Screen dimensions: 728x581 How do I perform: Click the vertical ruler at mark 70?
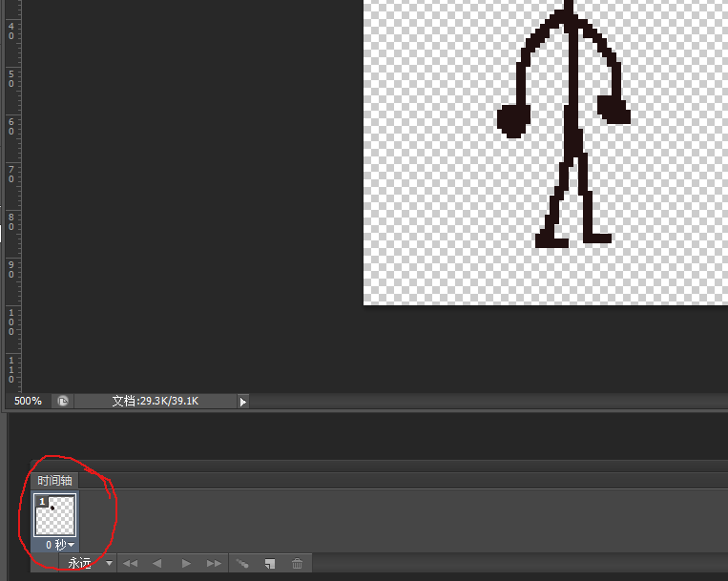[11, 174]
